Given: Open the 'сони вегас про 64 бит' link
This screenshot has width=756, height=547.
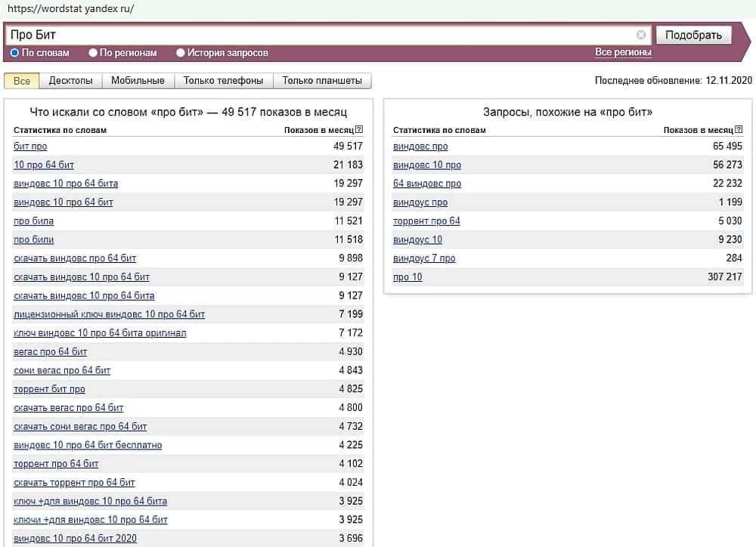Looking at the screenshot, I should click(x=62, y=370).
